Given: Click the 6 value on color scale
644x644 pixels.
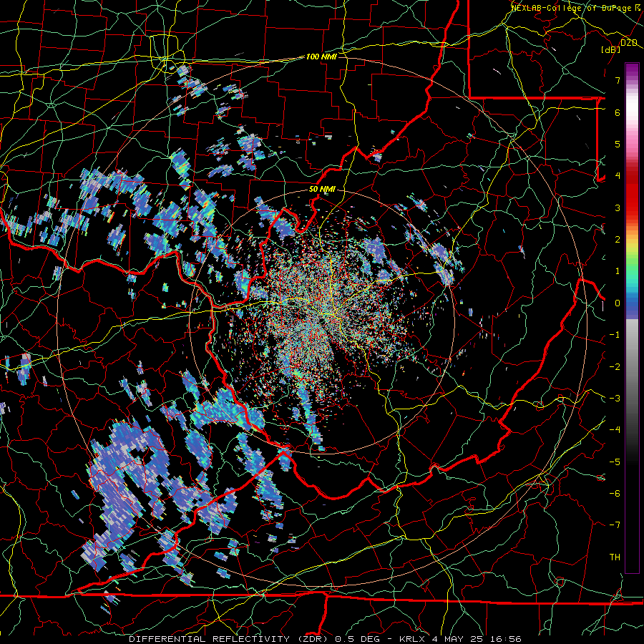Looking at the screenshot, I should pos(618,112).
